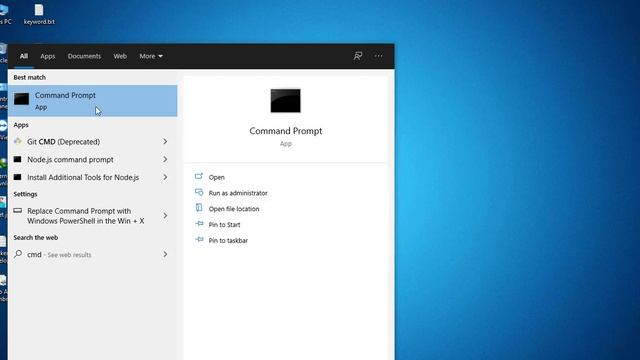Switch to the Web tab
This screenshot has height=360, width=640.
pyautogui.click(x=120, y=56)
